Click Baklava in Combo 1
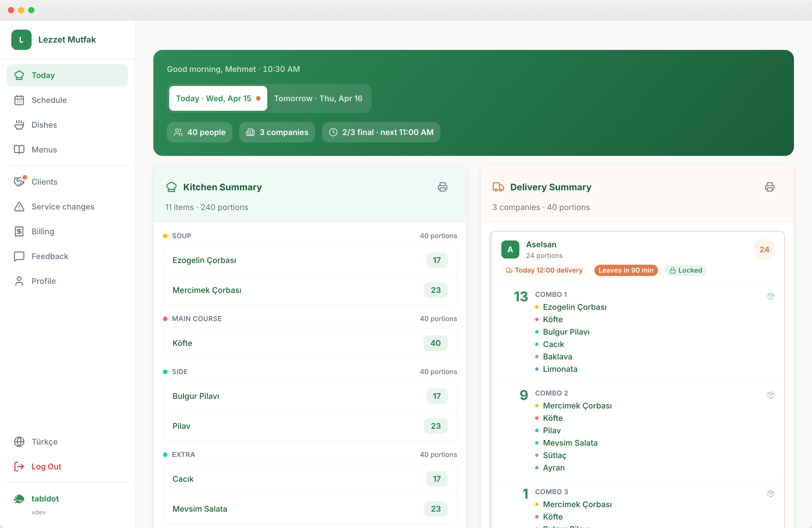Image resolution: width=812 pixels, height=528 pixels. click(557, 356)
